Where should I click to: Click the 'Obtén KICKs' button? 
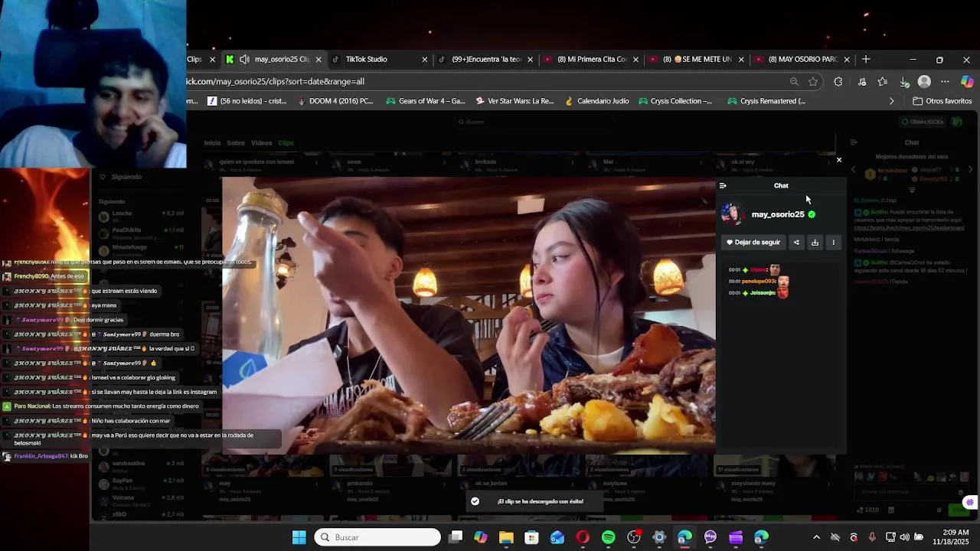point(923,122)
